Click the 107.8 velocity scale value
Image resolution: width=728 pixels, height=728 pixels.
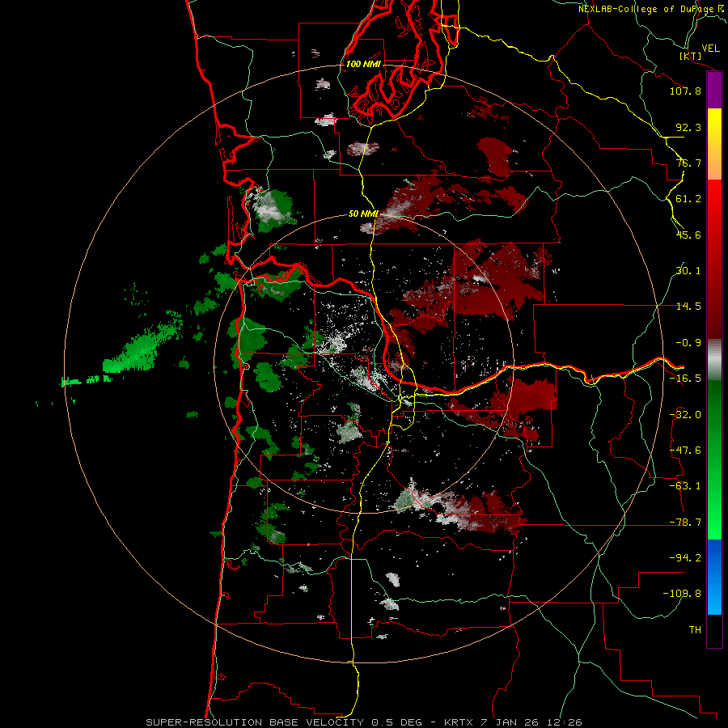[x=685, y=91]
